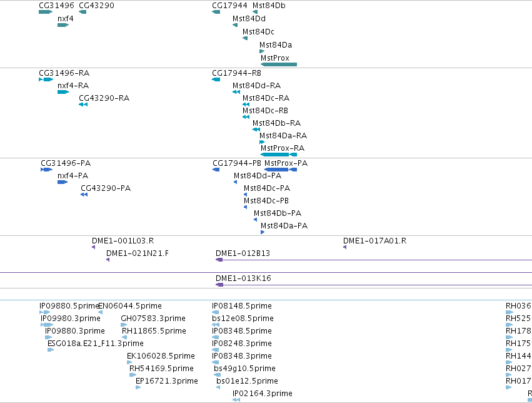532x403 pixels.
Task: Click the EK106028.5prime EST glyph
Action: [129, 362]
